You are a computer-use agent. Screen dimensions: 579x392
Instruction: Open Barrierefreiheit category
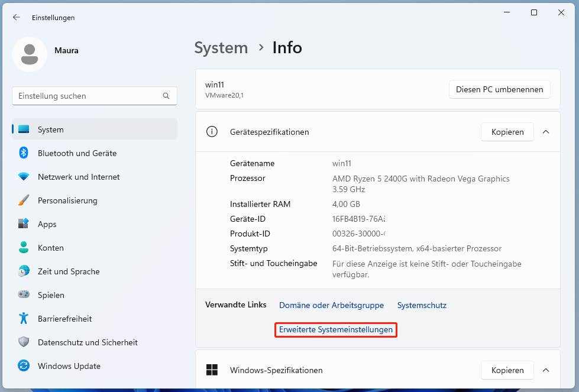95,318
